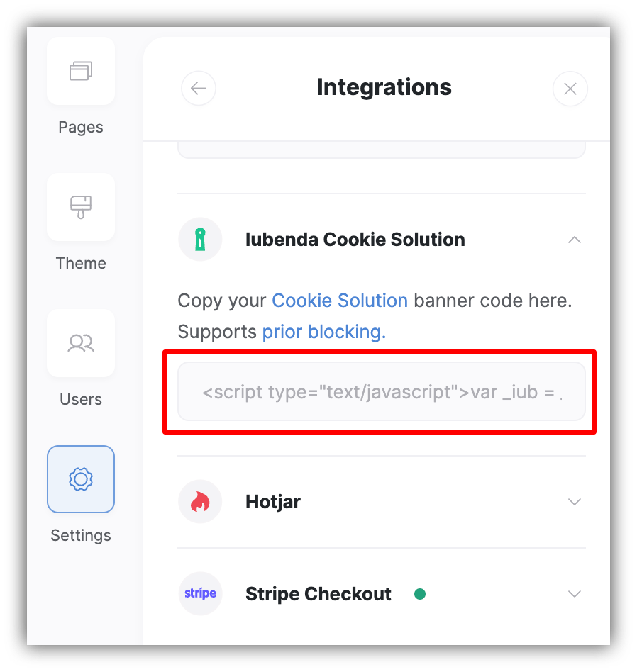Click the back arrow in Integrations header
637x672 pixels.
pos(198,88)
